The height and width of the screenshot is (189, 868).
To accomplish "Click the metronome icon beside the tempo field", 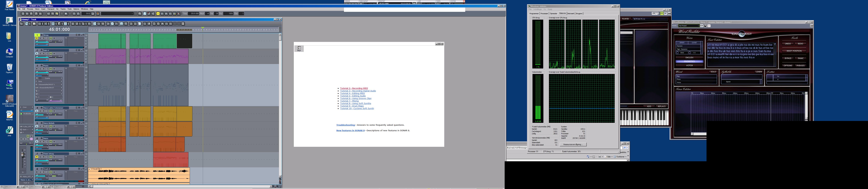I will pos(93,13).
